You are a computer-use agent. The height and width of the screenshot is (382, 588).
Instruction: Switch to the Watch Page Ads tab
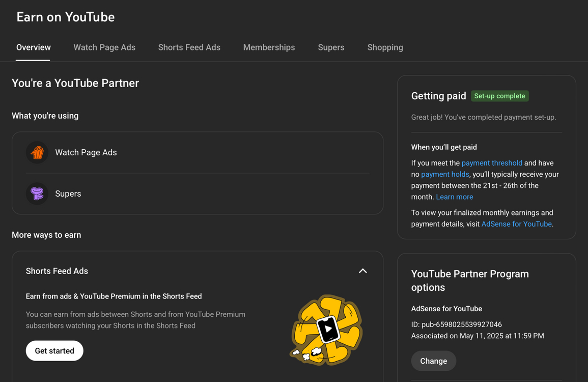pyautogui.click(x=104, y=47)
